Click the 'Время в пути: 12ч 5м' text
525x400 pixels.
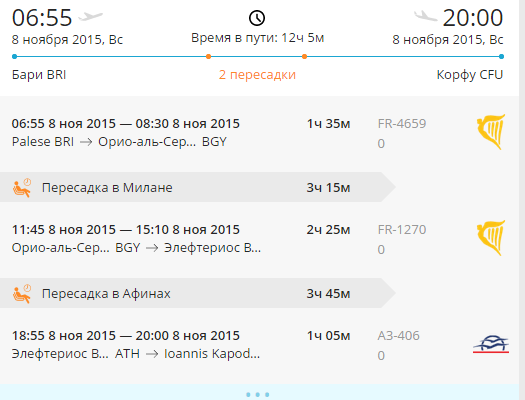(257, 38)
